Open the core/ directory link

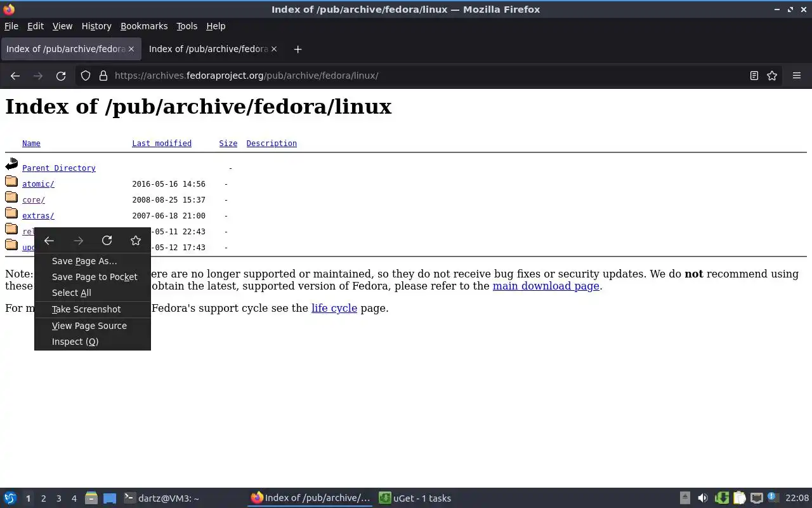tap(34, 200)
